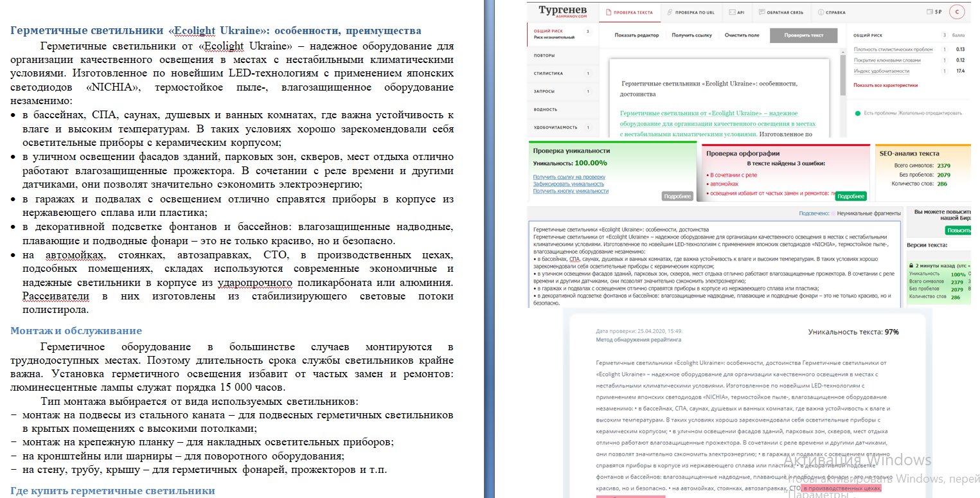Click the 'Очистить поле' button
980x498 pixels.
point(742,35)
